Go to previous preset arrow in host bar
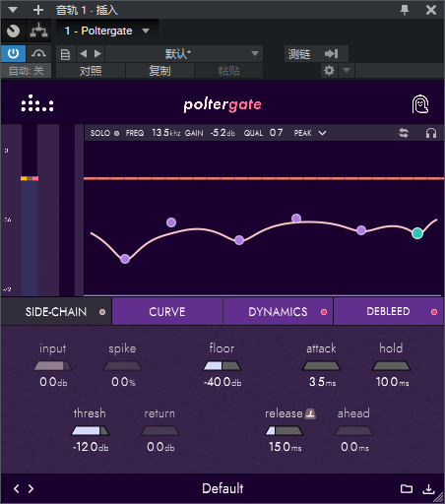Image resolution: width=445 pixels, height=504 pixels. (x=84, y=54)
